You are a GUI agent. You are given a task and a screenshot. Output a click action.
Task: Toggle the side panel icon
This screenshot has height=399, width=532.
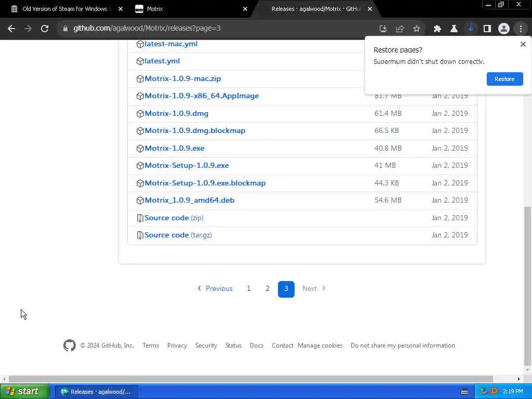487,29
